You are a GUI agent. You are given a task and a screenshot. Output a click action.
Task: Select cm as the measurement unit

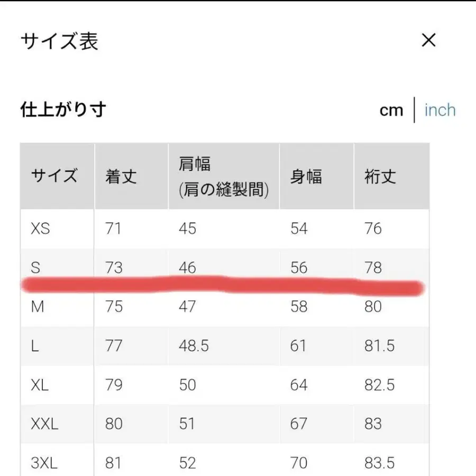pos(391,110)
